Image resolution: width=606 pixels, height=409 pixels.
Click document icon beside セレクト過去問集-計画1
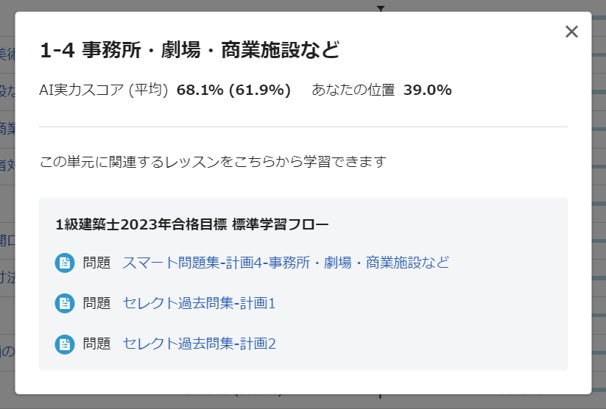click(x=65, y=303)
